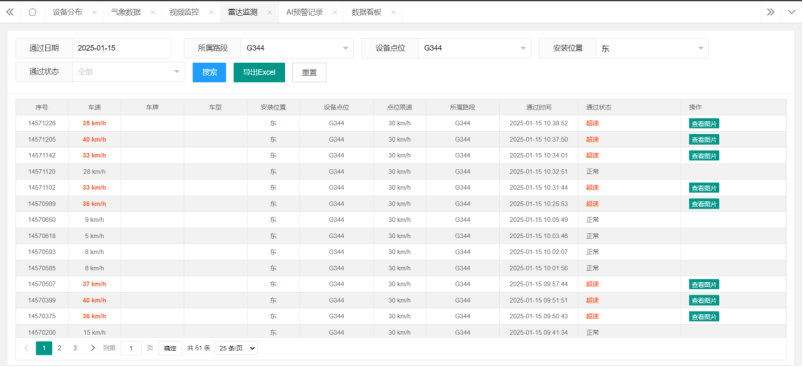Close the 视频监控 tab

211,12
